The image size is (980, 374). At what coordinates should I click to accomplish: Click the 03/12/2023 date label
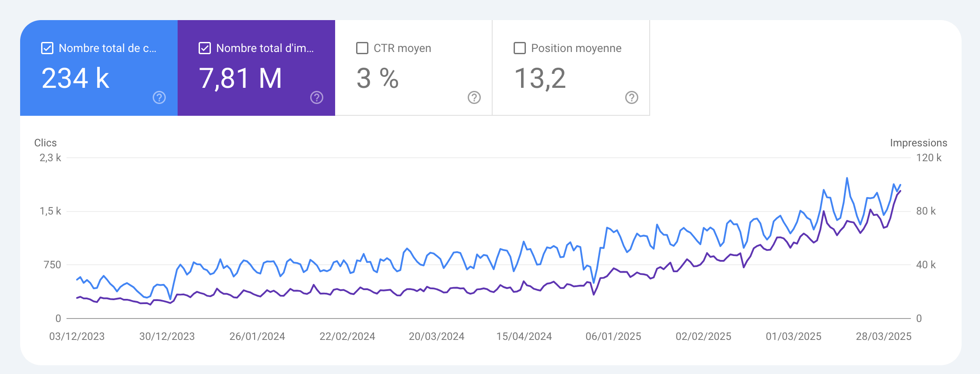(x=77, y=336)
